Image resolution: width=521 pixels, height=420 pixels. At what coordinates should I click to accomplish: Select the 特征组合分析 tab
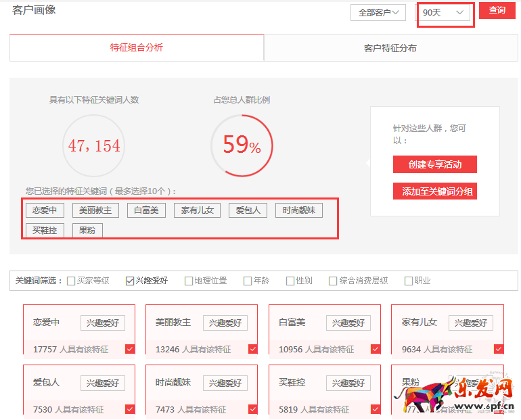137,48
